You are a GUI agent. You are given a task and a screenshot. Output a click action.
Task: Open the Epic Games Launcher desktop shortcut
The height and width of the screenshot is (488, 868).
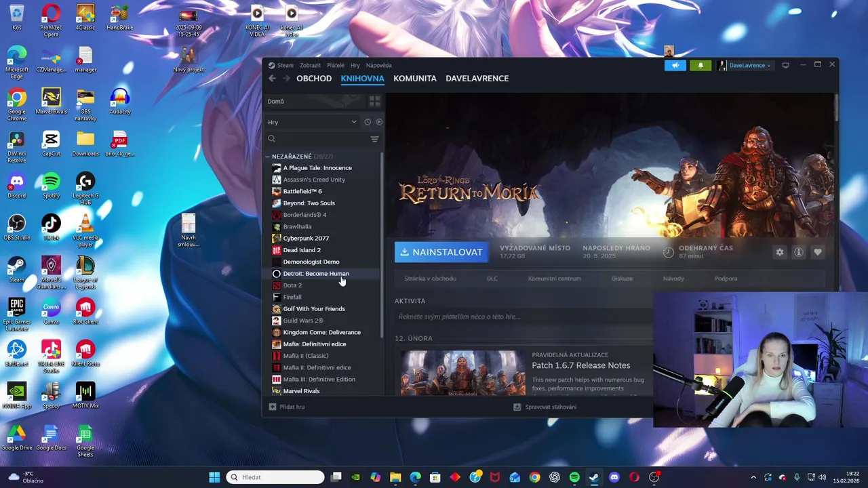[x=16, y=315]
